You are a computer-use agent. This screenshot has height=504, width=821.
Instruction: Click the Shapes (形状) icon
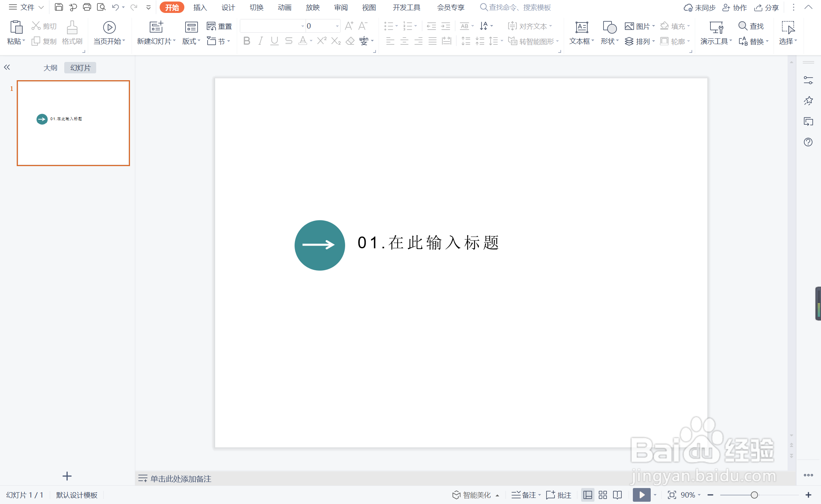tap(609, 28)
